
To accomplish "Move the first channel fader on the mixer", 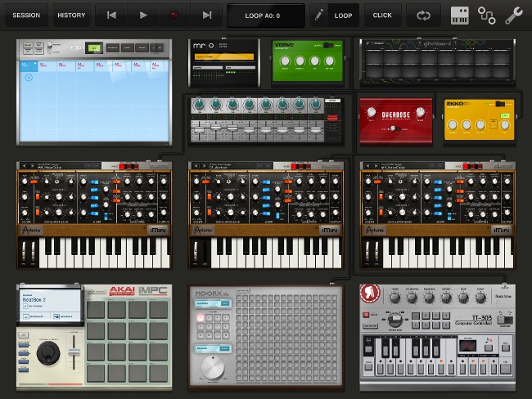I will point(199,130).
